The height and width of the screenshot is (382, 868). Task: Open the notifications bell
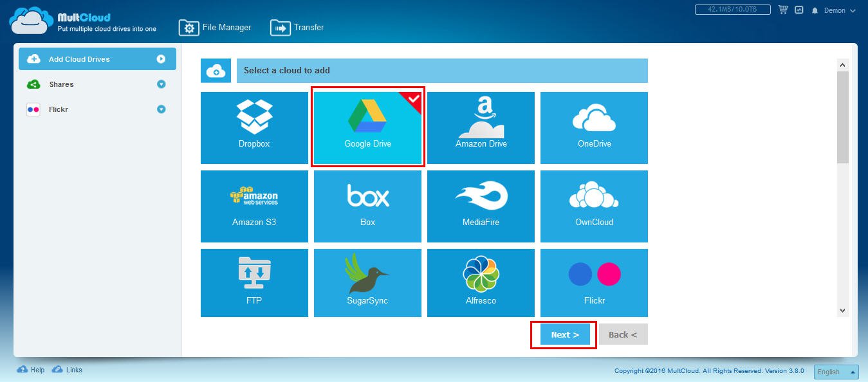815,11
